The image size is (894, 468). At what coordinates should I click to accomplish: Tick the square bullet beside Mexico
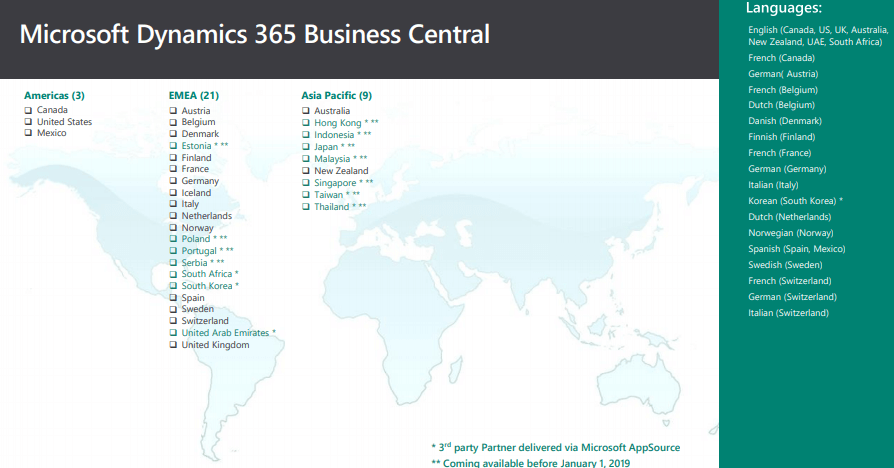coord(28,133)
